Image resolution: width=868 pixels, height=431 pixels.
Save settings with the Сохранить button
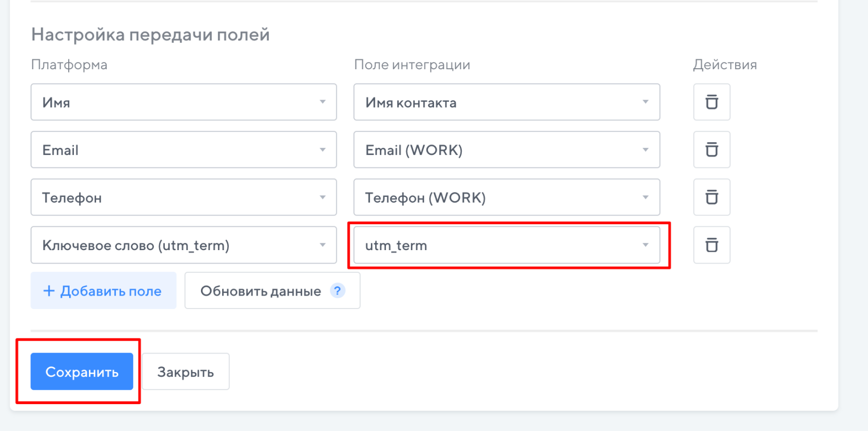82,372
